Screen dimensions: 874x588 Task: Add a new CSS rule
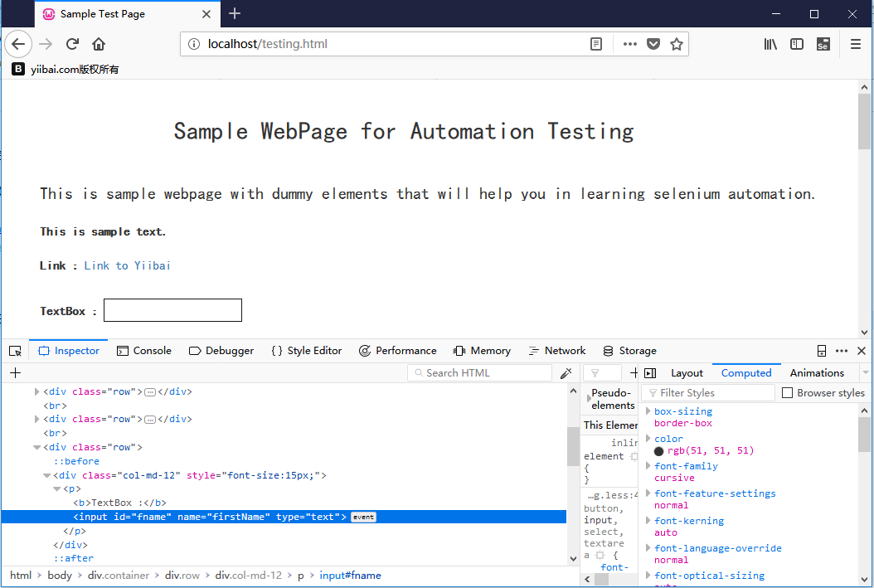634,373
